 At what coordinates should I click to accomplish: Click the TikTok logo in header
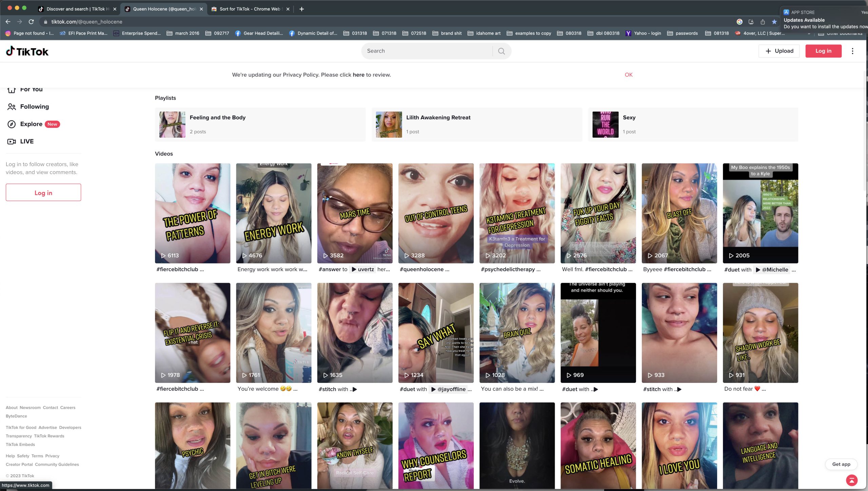(27, 51)
